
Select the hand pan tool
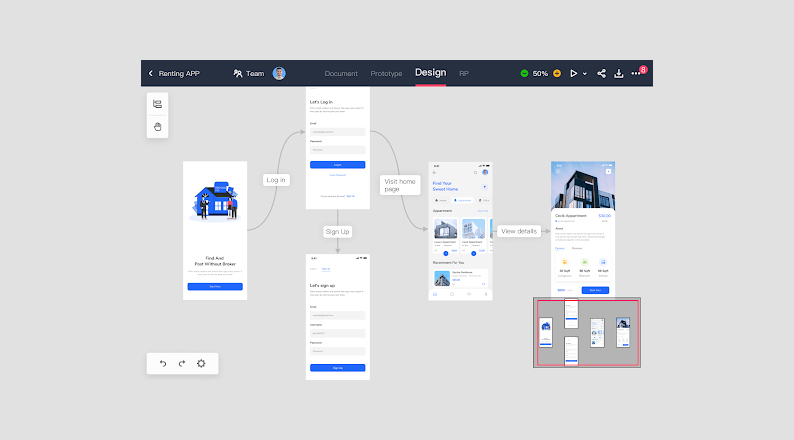point(157,127)
